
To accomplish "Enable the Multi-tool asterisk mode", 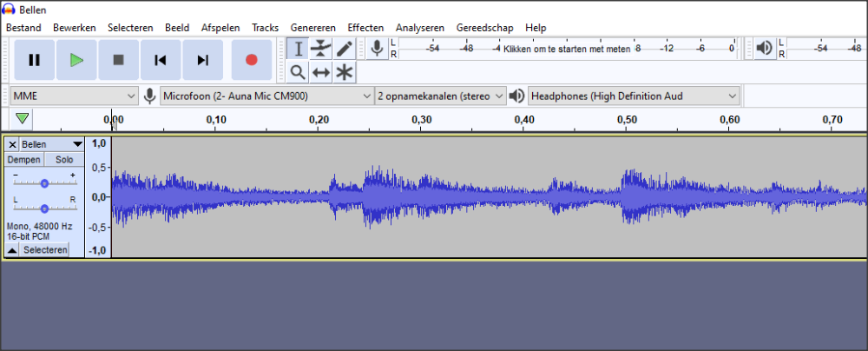I will pos(345,72).
